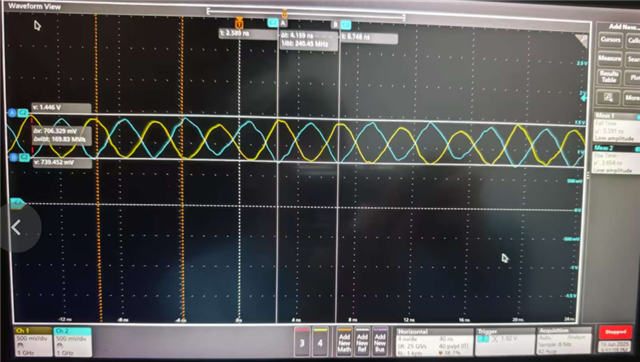
Task: Click cursor readout t: 6.748 ns
Action: (x=369, y=38)
